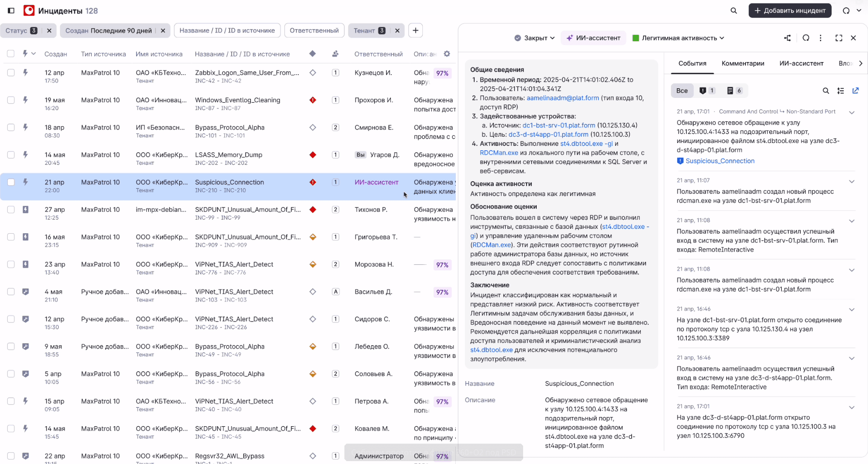
Task: Open global search via magnifier icon in top bar
Action: (x=733, y=10)
